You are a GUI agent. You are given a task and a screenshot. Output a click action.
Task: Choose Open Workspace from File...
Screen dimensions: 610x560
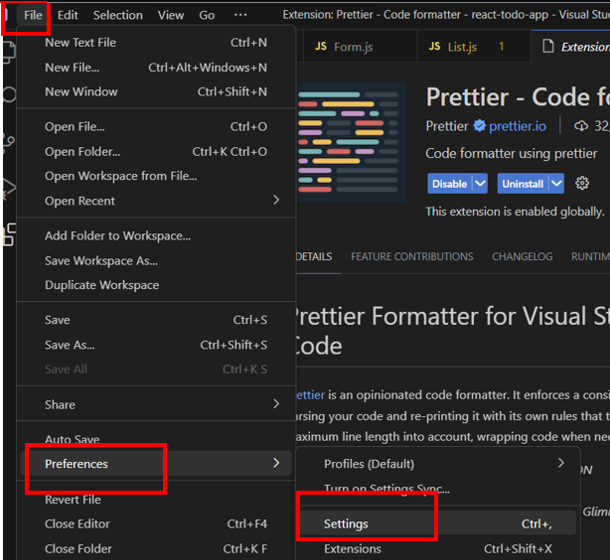point(156,176)
